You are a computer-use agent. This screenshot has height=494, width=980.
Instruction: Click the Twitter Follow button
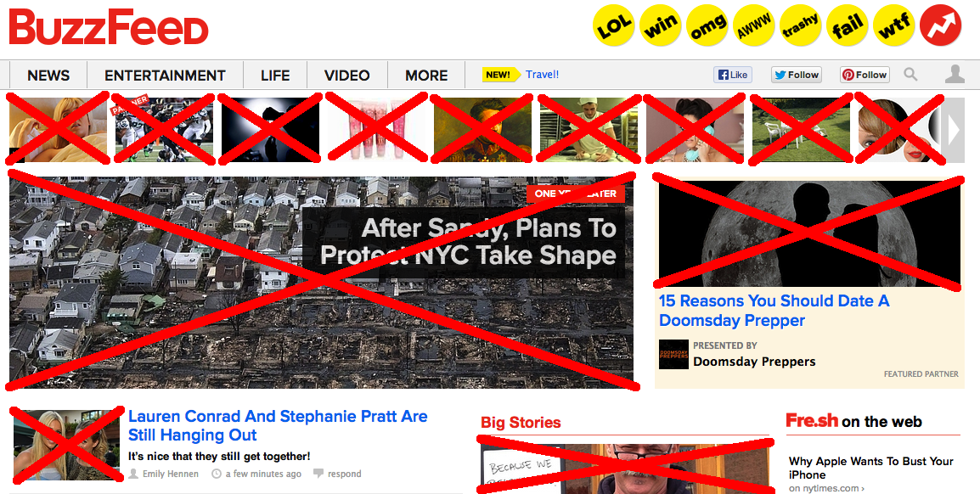tap(797, 75)
